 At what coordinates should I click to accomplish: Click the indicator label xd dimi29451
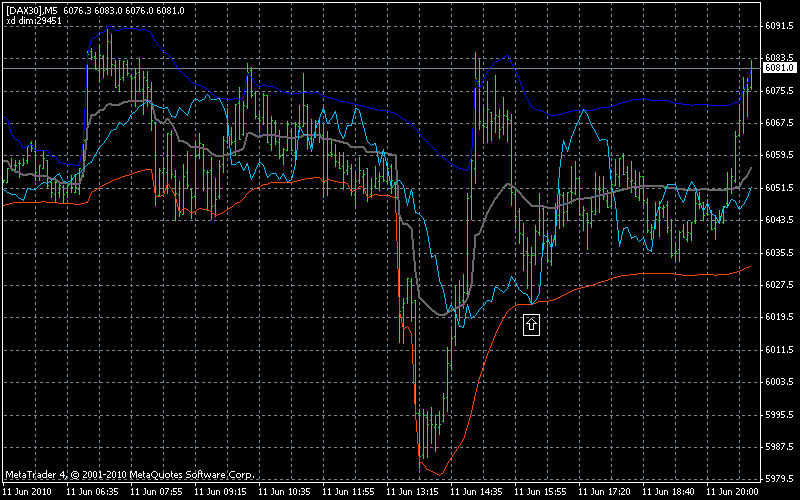[x=33, y=20]
